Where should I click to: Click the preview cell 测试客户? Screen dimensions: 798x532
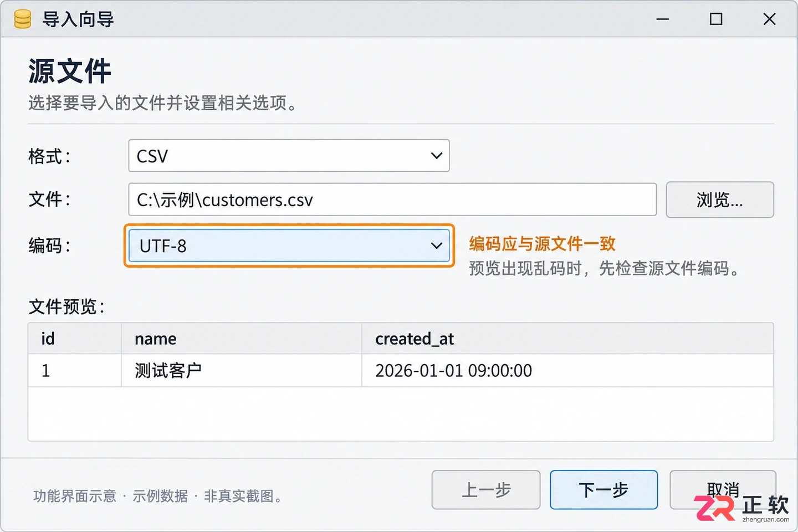(242, 371)
